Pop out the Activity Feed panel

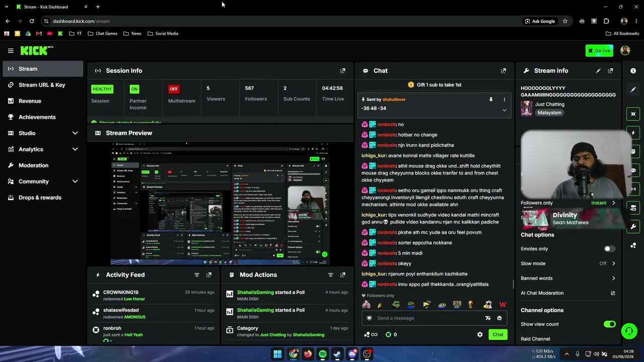tap(209, 275)
